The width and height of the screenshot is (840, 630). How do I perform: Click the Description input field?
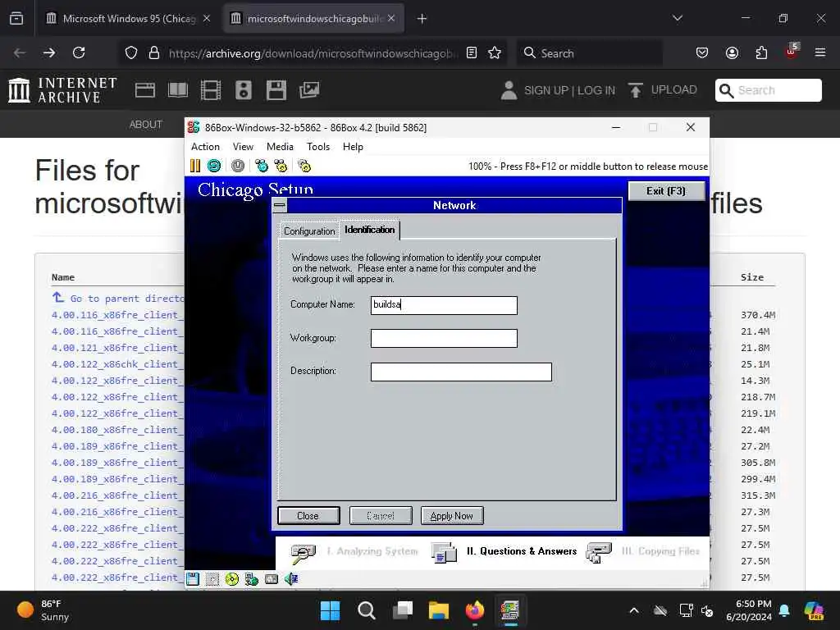point(461,372)
